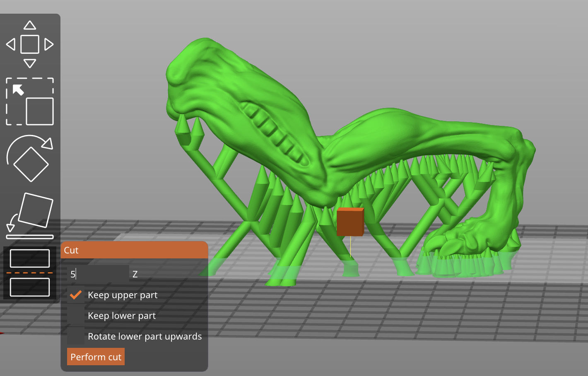Viewport: 588px width, 376px height.
Task: Select the Place on face tool
Action: 30,216
